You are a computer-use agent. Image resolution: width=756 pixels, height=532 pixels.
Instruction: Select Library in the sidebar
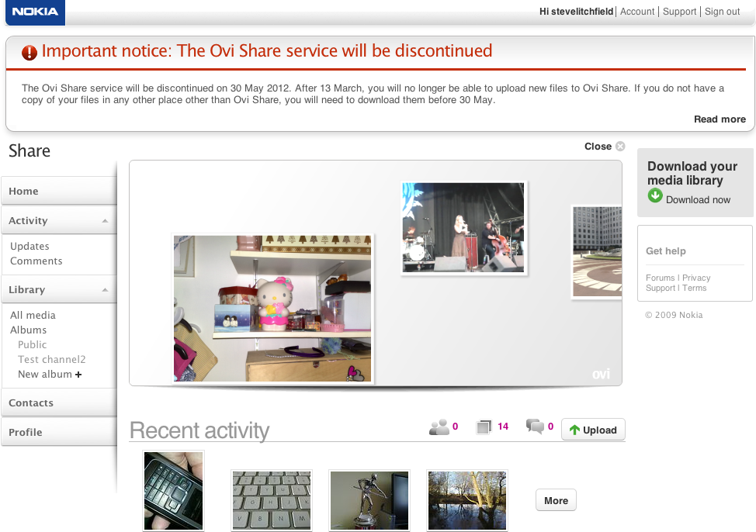coord(27,289)
